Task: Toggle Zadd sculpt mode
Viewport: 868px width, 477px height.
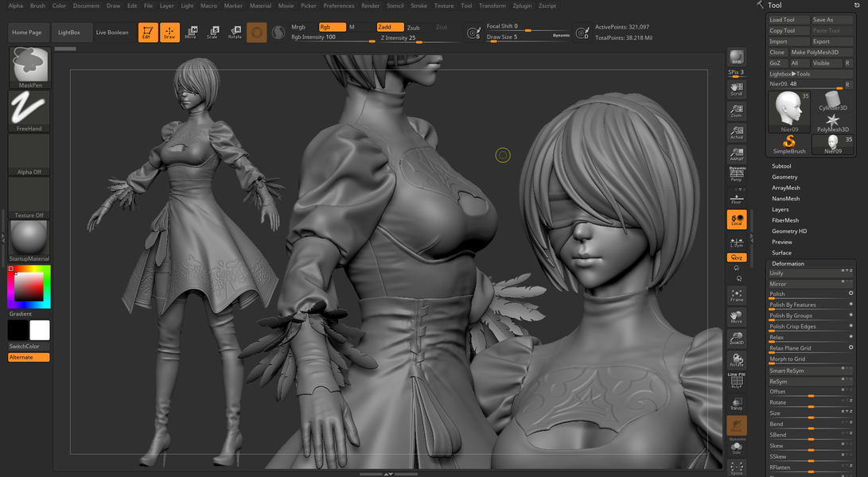Action: click(x=391, y=27)
